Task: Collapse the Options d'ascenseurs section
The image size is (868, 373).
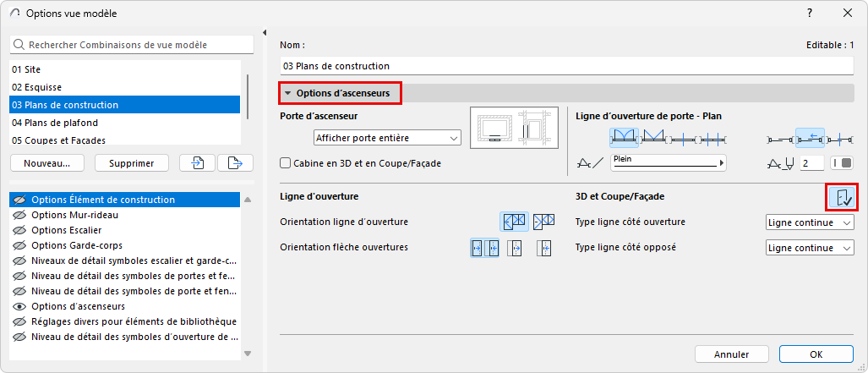Action: (287, 93)
